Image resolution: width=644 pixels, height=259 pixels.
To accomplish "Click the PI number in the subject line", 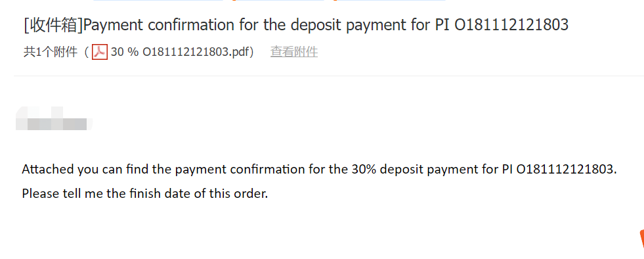I will (511, 25).
